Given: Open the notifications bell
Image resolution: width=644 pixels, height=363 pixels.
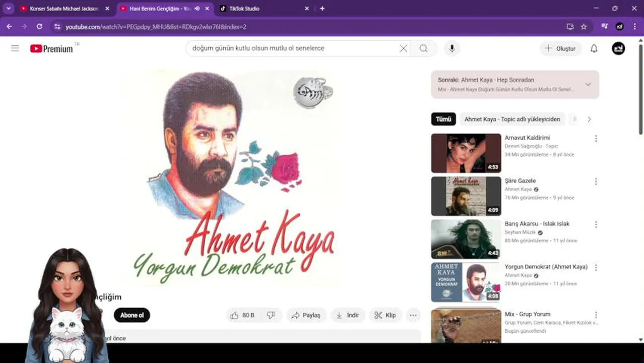Looking at the screenshot, I should click(594, 48).
